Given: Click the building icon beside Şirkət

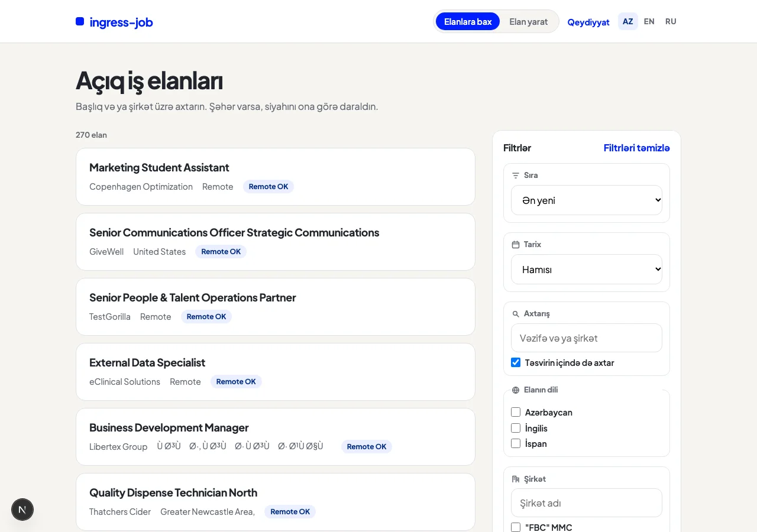Looking at the screenshot, I should [516, 479].
